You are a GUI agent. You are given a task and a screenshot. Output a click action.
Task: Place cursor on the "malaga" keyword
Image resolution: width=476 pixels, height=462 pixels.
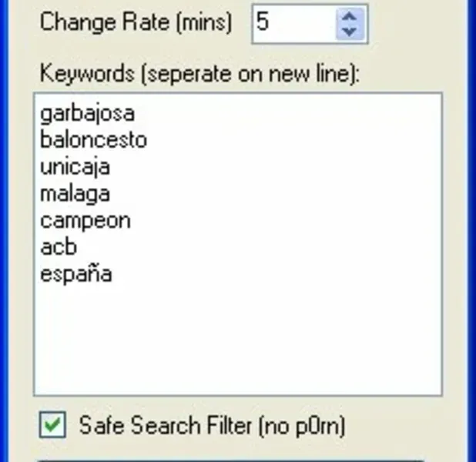[75, 193]
